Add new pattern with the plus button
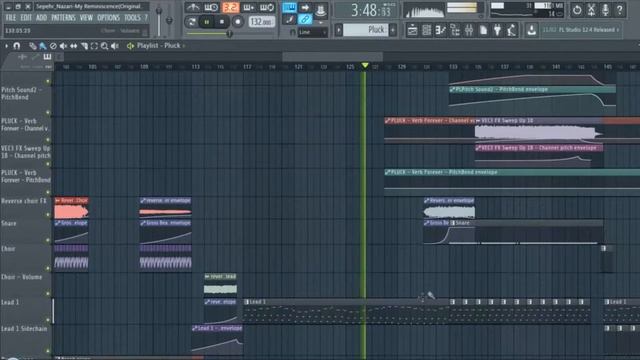The image size is (640, 360). 393,30
